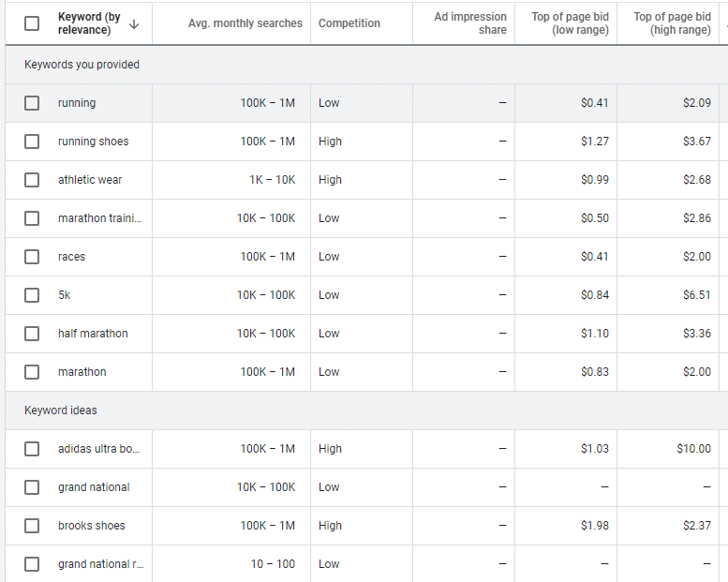The width and height of the screenshot is (728, 582).
Task: Click the Keywords you provided section row
Action: click(x=82, y=65)
